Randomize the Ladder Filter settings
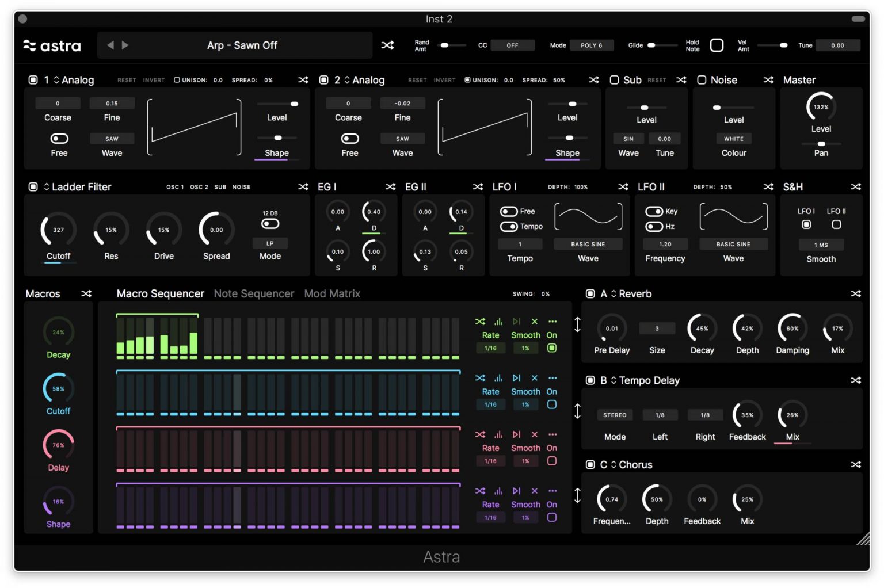This screenshot has width=884, height=588. click(303, 187)
